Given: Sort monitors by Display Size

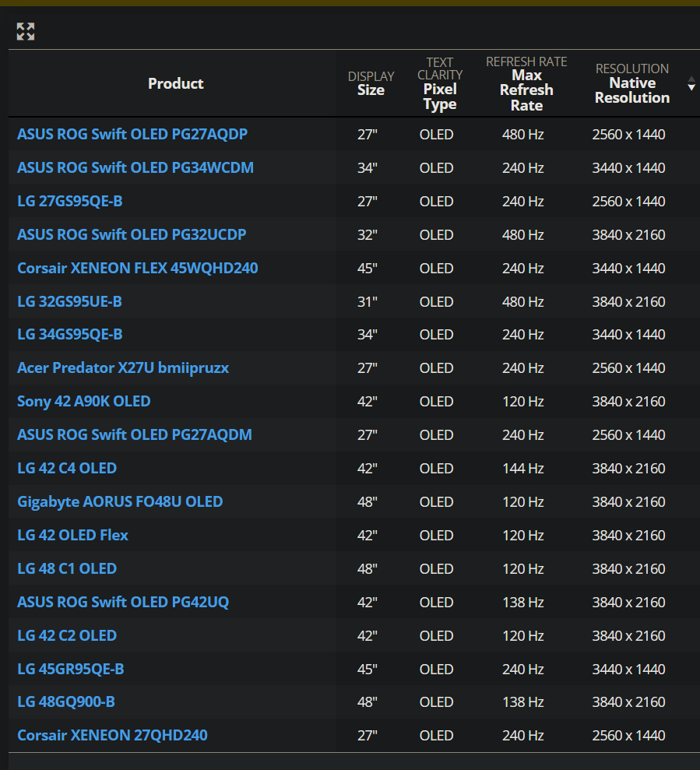Looking at the screenshot, I should click(x=371, y=83).
